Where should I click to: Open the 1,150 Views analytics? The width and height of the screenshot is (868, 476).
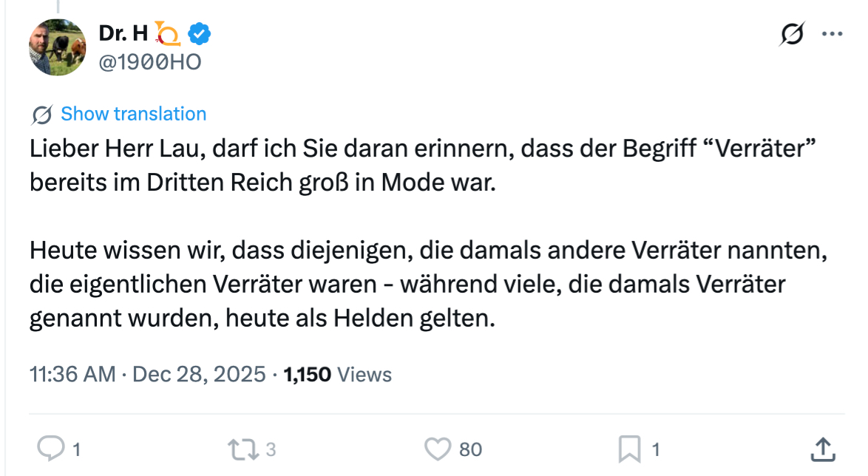pos(338,374)
